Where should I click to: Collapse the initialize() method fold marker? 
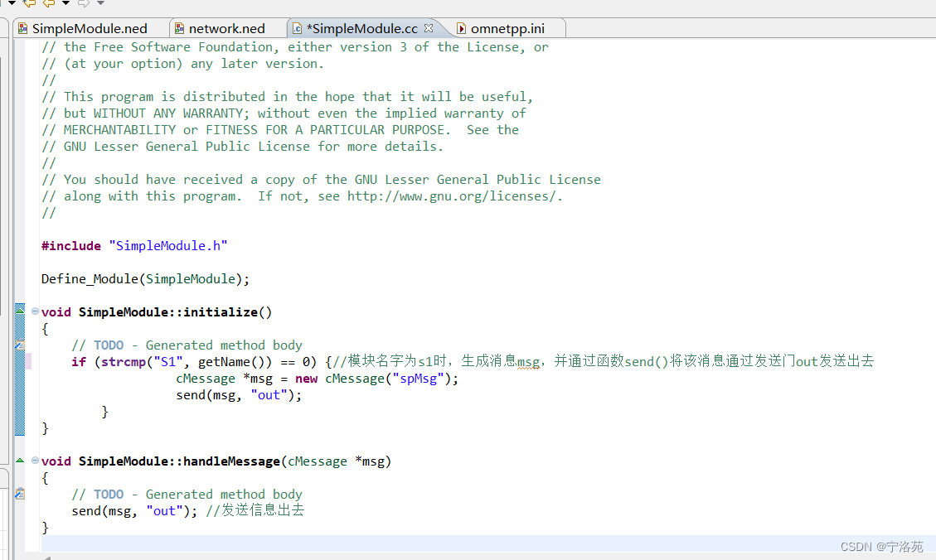pyautogui.click(x=34, y=311)
